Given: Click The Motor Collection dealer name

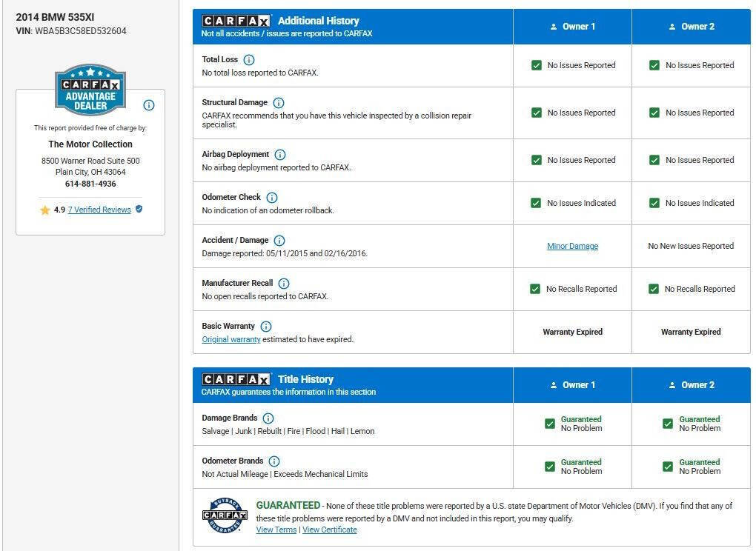Looking at the screenshot, I should coord(90,144).
